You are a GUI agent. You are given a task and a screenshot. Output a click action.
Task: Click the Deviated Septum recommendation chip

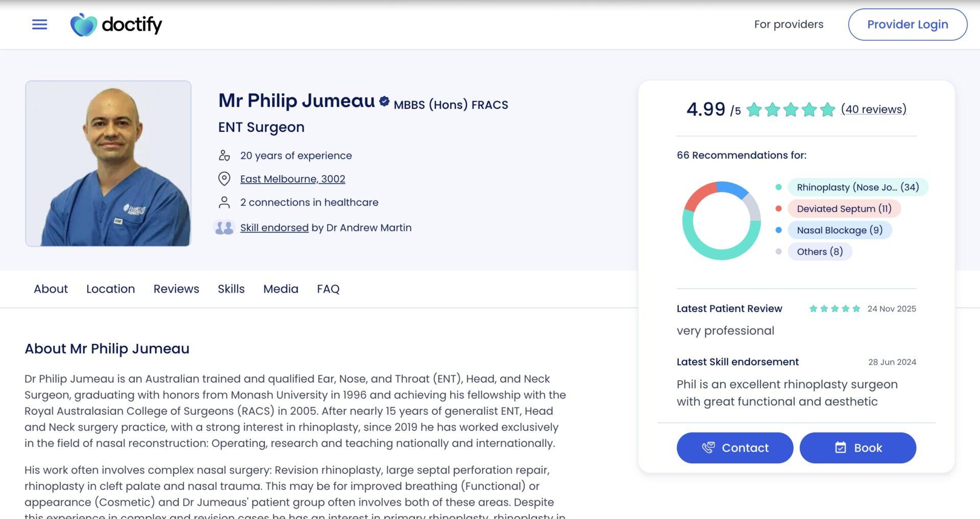coord(844,209)
